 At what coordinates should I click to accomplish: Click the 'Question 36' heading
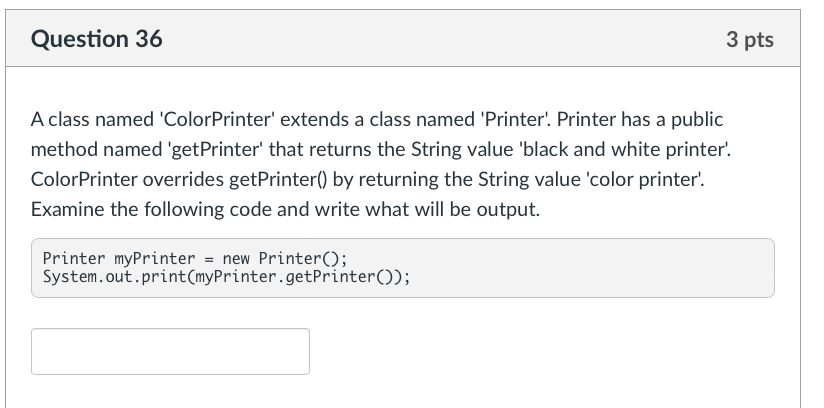[x=97, y=39]
